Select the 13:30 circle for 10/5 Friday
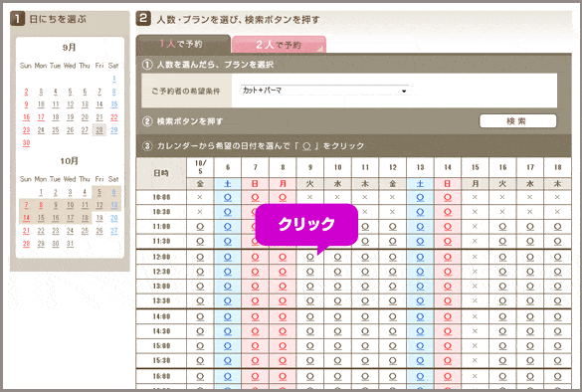The height and width of the screenshot is (392, 582). click(x=200, y=301)
